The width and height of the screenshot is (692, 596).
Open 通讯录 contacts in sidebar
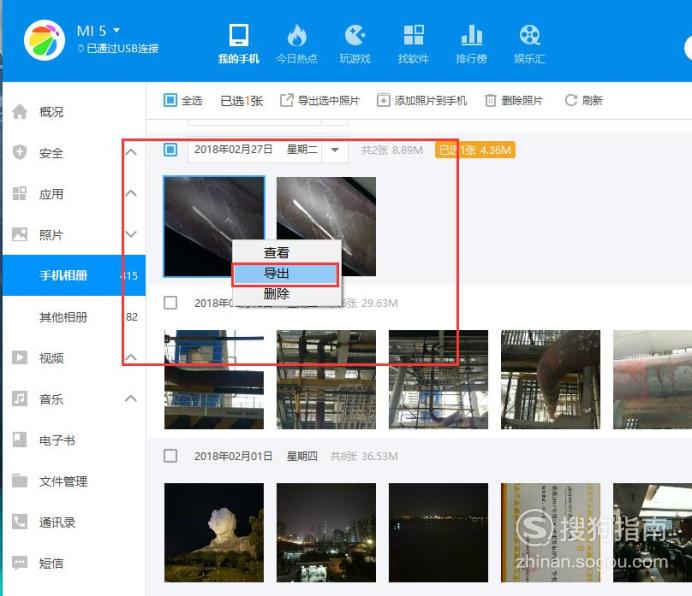point(56,522)
